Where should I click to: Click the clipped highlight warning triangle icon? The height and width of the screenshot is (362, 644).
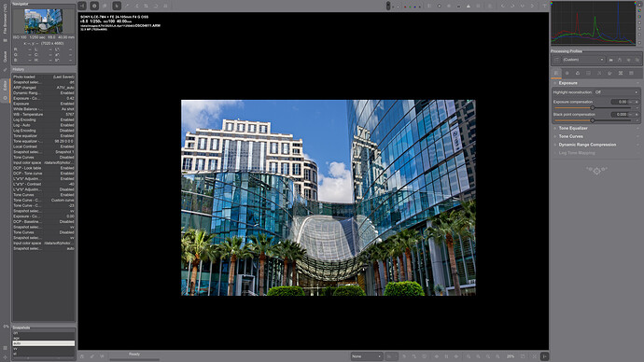[469, 6]
